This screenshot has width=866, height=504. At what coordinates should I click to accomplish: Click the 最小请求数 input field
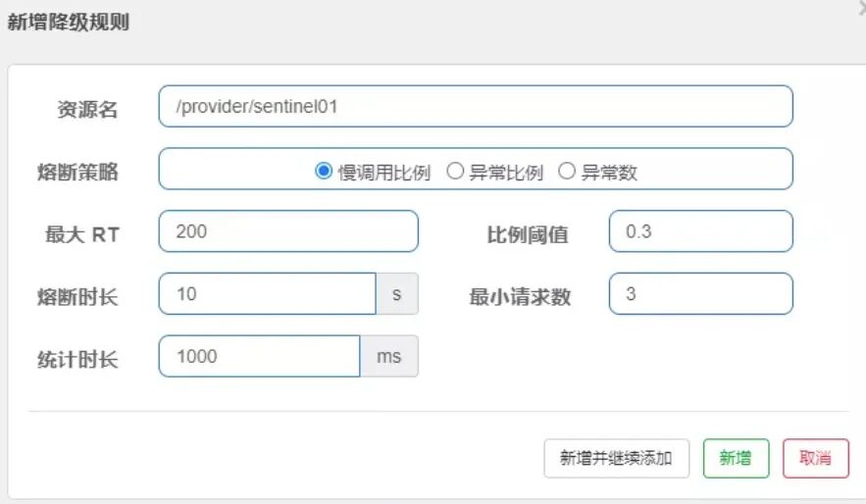pos(701,293)
